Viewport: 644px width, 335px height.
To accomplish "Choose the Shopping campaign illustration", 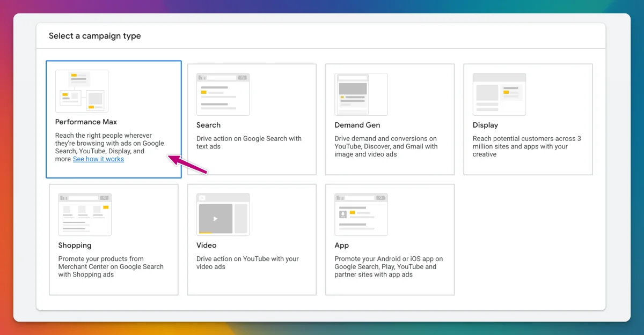I will pyautogui.click(x=85, y=214).
